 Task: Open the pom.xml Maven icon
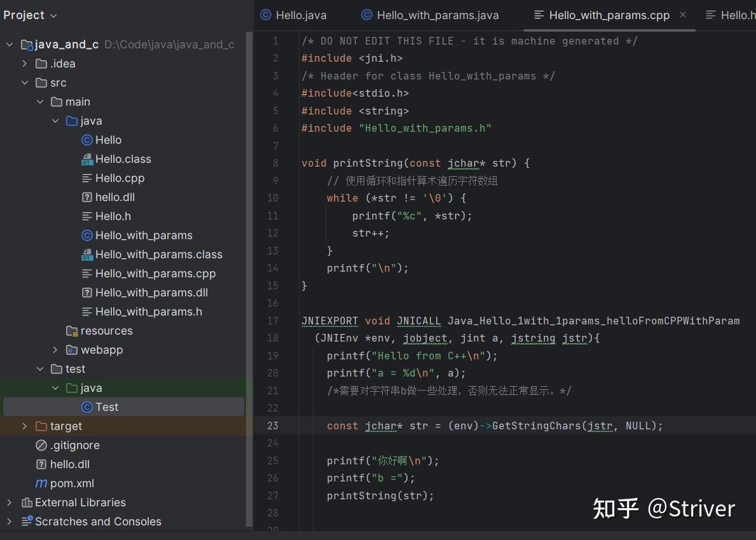(41, 483)
